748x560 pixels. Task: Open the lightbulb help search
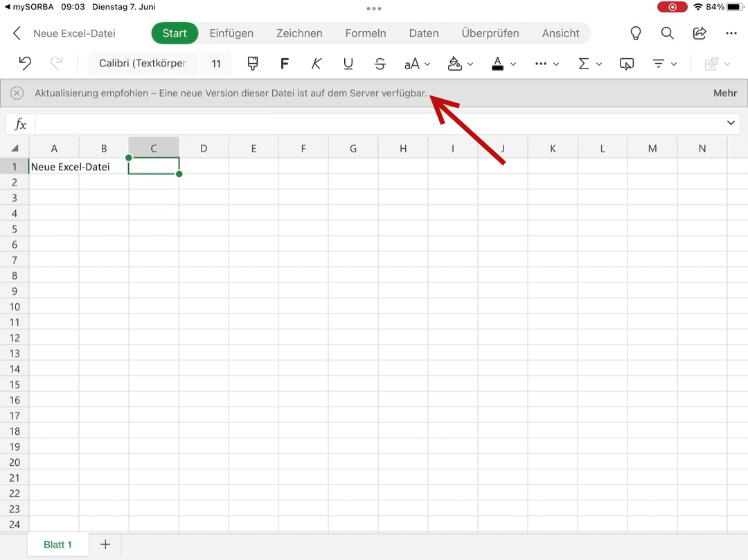(x=635, y=33)
